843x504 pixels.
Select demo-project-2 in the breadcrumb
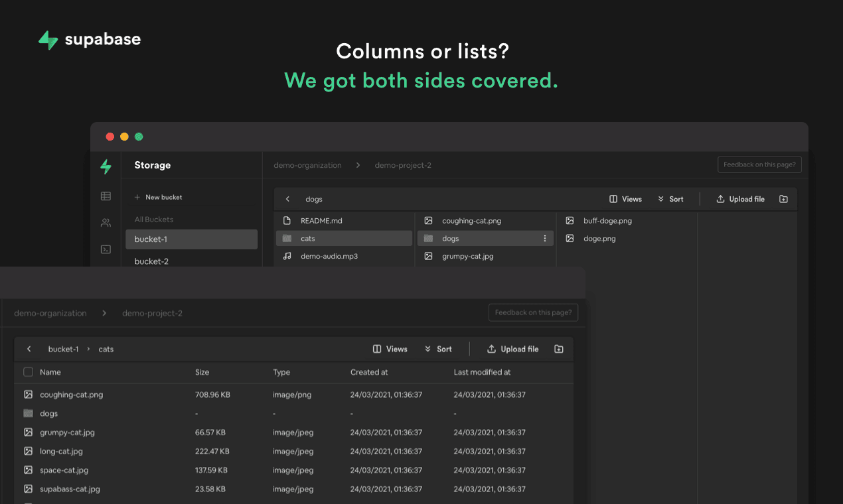click(402, 165)
